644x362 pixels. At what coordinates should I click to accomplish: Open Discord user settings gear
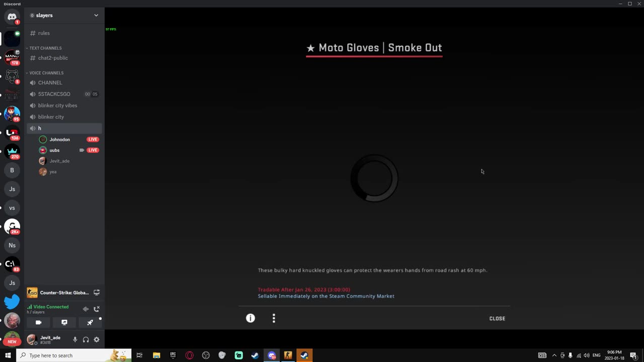click(97, 340)
